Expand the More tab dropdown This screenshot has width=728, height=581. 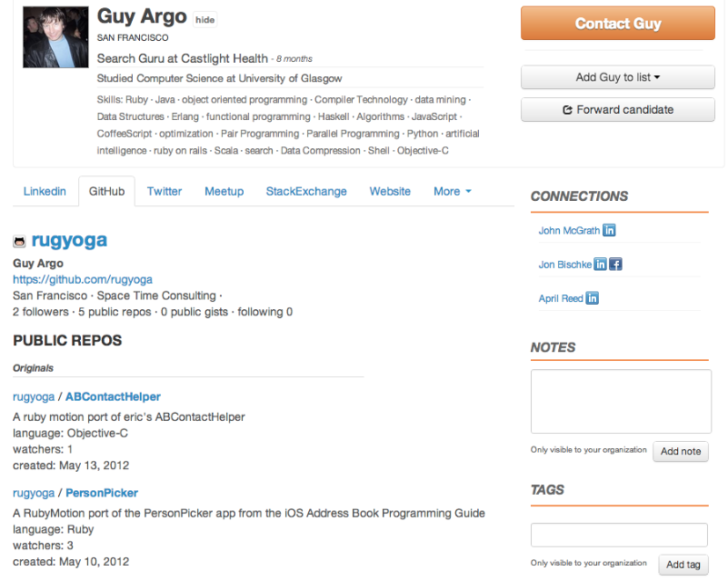(x=453, y=191)
